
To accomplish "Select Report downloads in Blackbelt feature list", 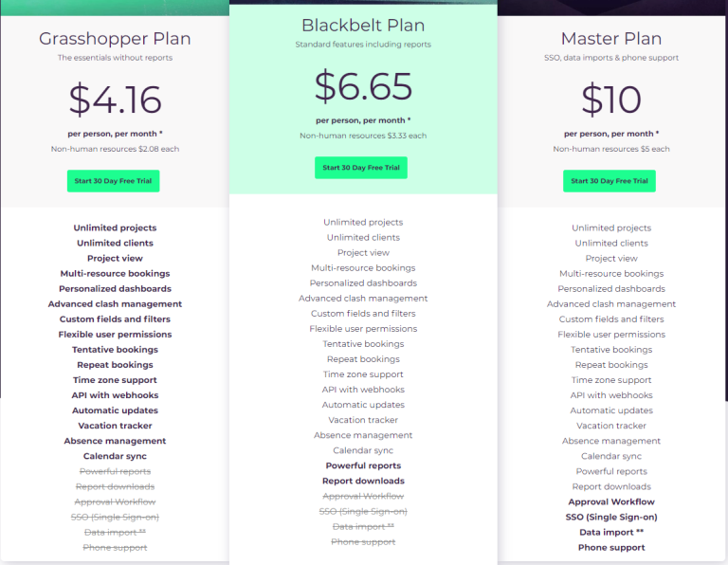I will pyautogui.click(x=363, y=481).
